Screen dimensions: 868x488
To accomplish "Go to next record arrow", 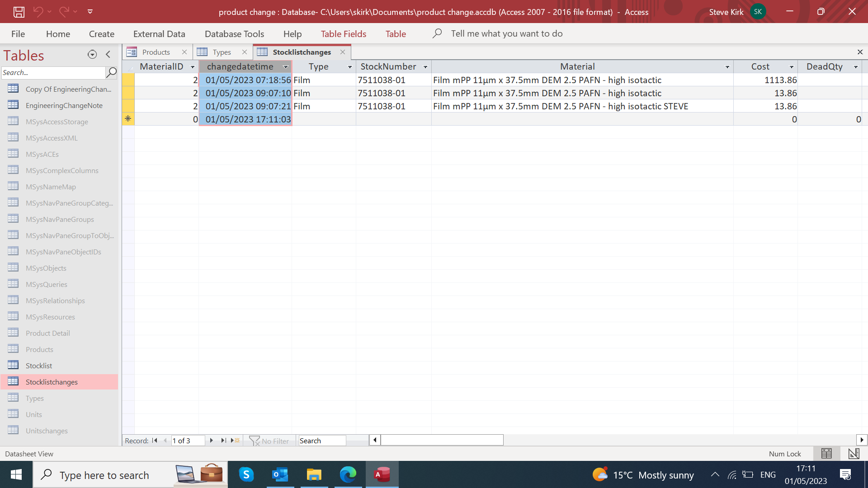I will pos(211,441).
